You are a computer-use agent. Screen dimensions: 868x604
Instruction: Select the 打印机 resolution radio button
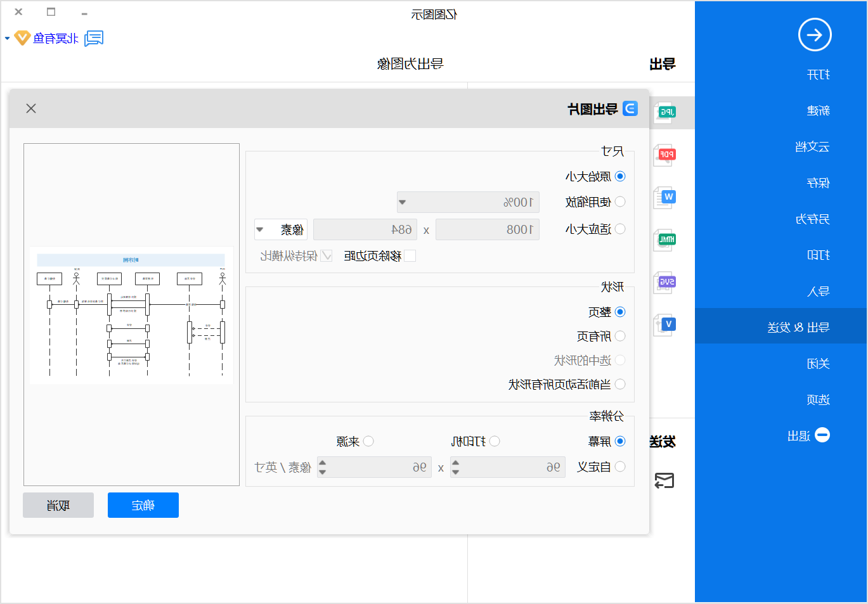click(x=495, y=441)
